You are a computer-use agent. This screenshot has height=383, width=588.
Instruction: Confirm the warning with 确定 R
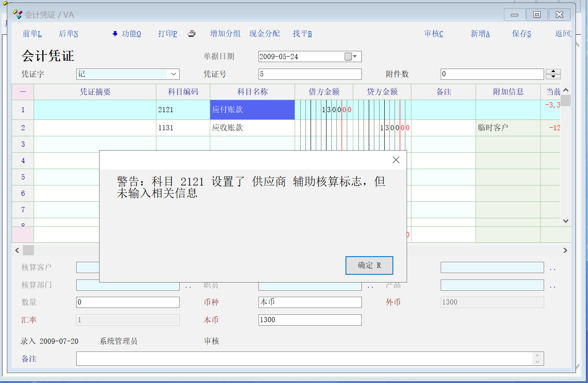pyautogui.click(x=369, y=265)
